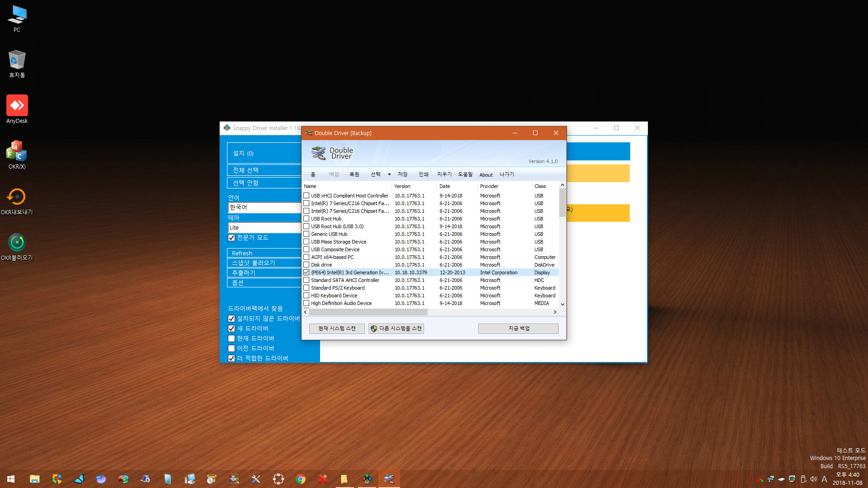The height and width of the screenshot is (488, 868).
Task: Click the 전체 선택 button in Snappy
Action: click(264, 170)
